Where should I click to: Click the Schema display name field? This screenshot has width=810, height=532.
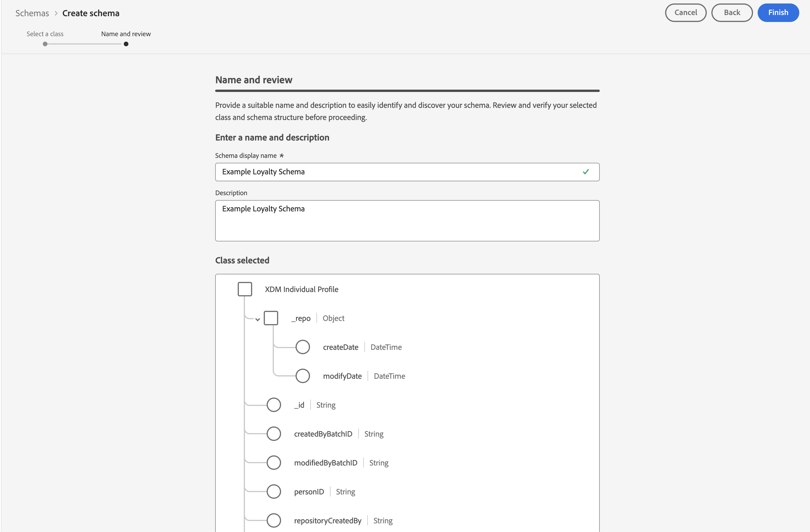click(398, 172)
